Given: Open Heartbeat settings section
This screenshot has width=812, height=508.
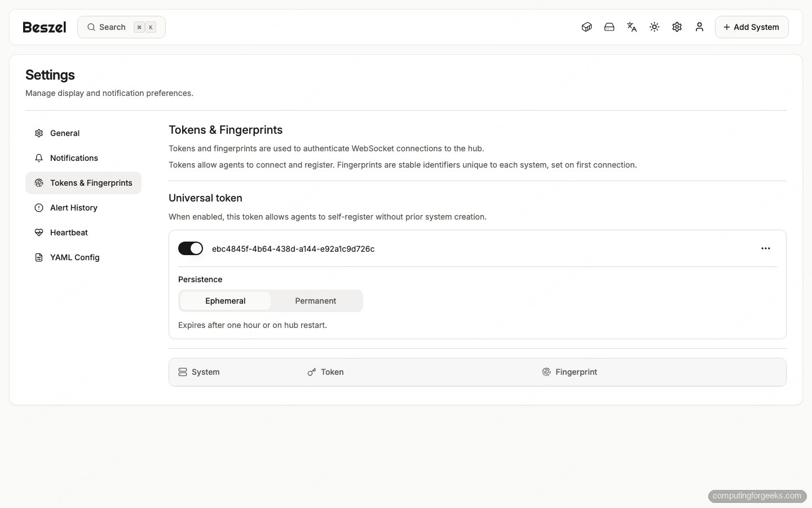Looking at the screenshot, I should click(83, 233).
